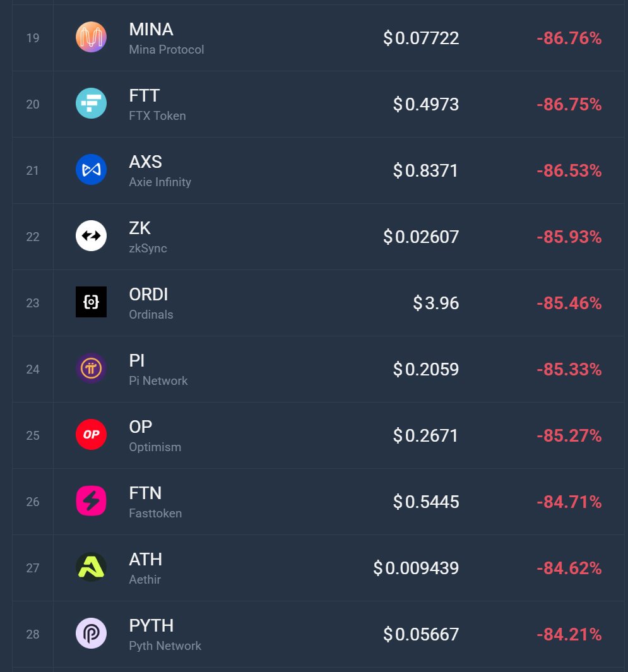The width and height of the screenshot is (628, 672).
Task: Click the Mina Protocol coin logo
Action: pos(91,37)
